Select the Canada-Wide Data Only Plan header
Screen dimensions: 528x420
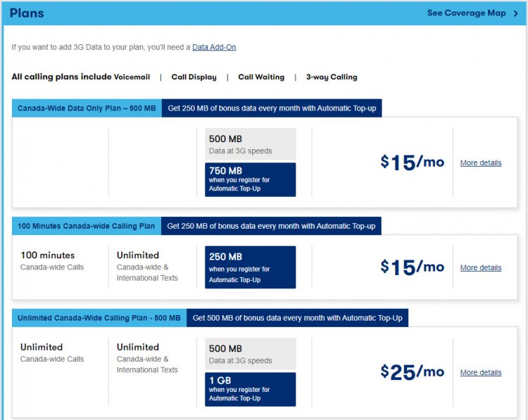[x=87, y=108]
